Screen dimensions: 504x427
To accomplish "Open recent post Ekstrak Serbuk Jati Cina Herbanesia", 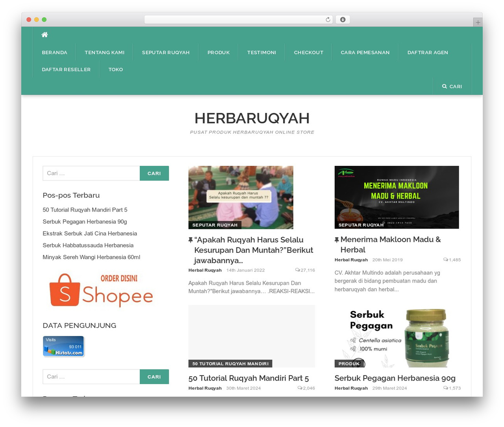I will coord(90,234).
